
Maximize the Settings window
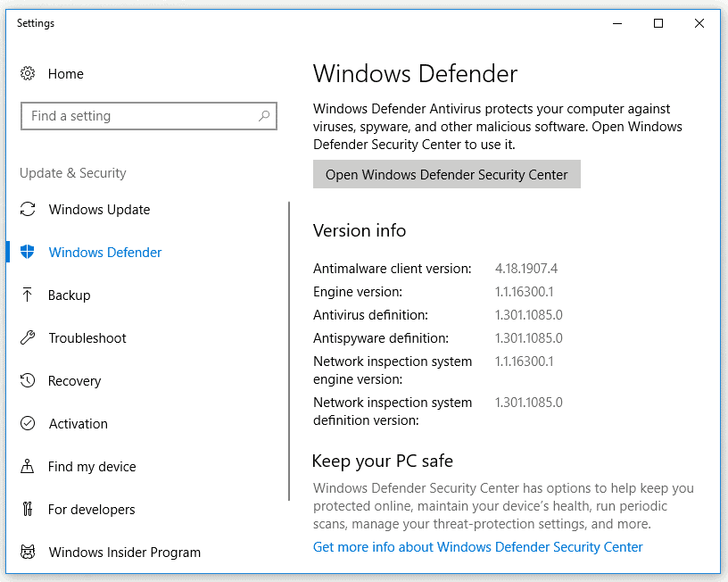(x=658, y=23)
